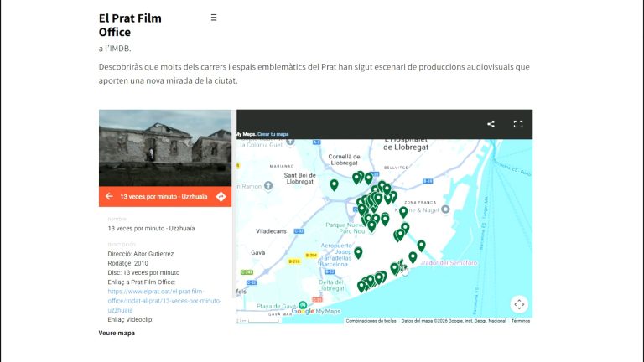The width and height of the screenshot is (644, 362).
Task: Go back using the arrow in the orange title bar
Action: [109, 197]
